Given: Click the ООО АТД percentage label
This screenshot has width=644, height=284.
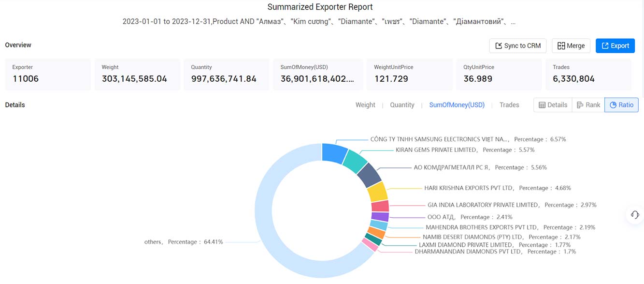Looking at the screenshot, I should 470,217.
